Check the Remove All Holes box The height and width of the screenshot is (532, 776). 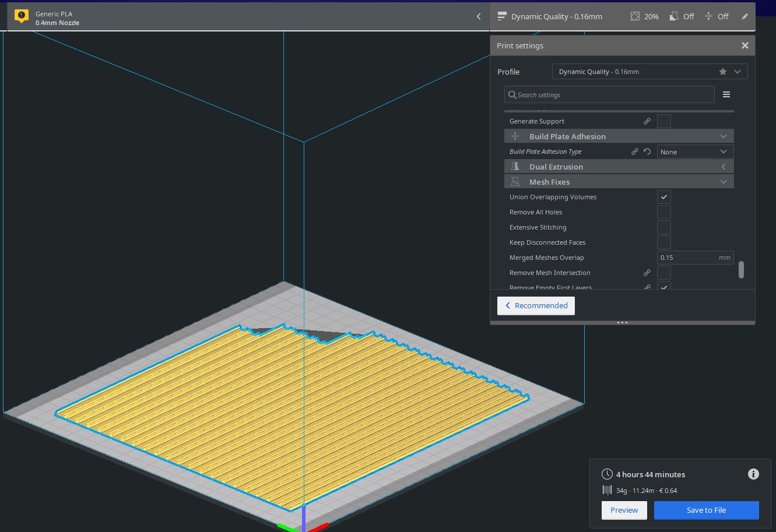coord(664,212)
